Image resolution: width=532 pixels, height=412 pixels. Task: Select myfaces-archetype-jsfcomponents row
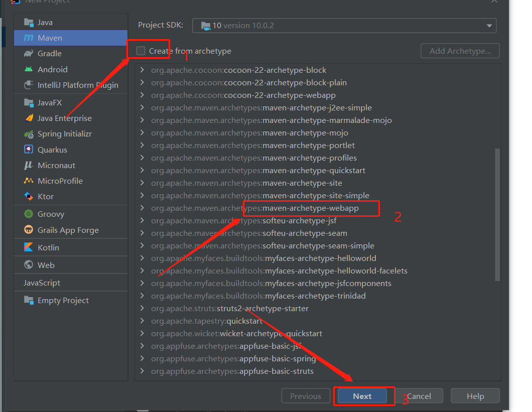click(318, 284)
